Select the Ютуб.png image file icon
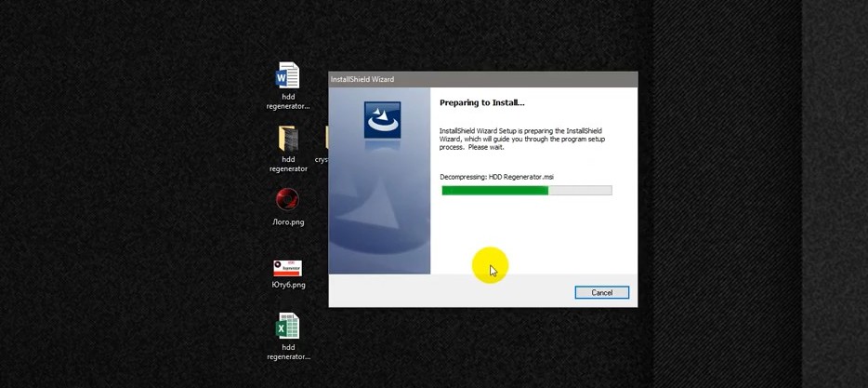The width and height of the screenshot is (868, 388). (x=287, y=267)
